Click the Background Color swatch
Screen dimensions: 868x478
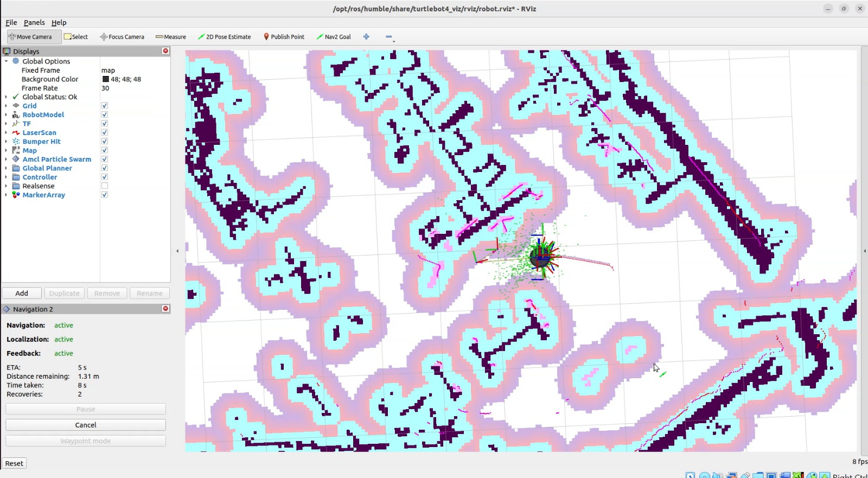[106, 79]
